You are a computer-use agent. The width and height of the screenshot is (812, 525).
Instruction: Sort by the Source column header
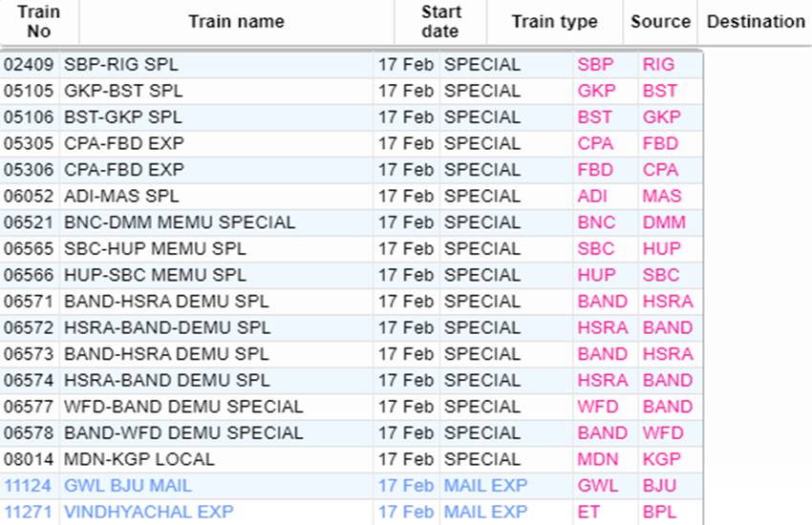660,22
